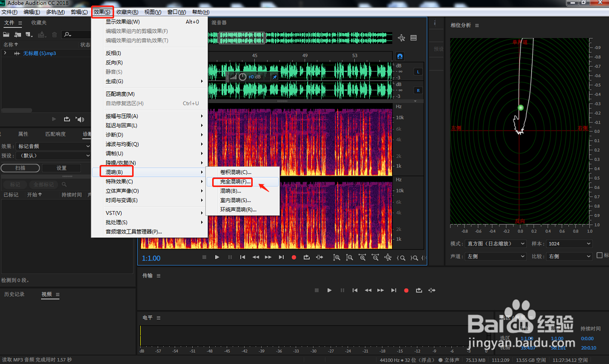Click the record icon in the 传输 panel
The image size is (609, 364).
pyautogui.click(x=406, y=290)
